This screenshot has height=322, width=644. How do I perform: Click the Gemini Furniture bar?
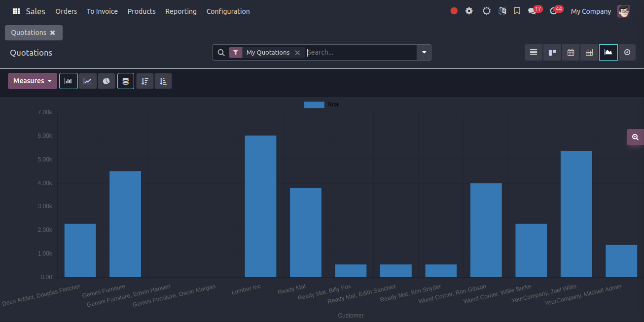pyautogui.click(x=125, y=224)
